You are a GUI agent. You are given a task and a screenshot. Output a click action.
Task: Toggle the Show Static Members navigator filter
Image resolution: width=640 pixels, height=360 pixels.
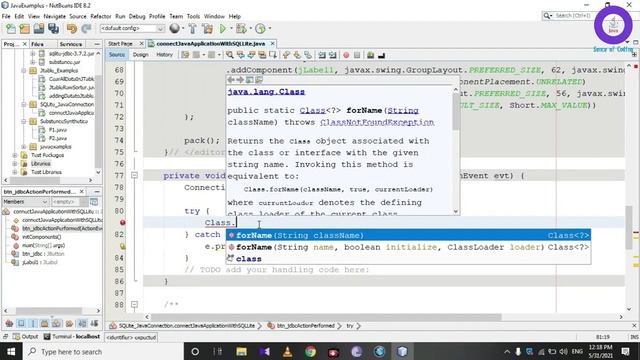pos(33,324)
